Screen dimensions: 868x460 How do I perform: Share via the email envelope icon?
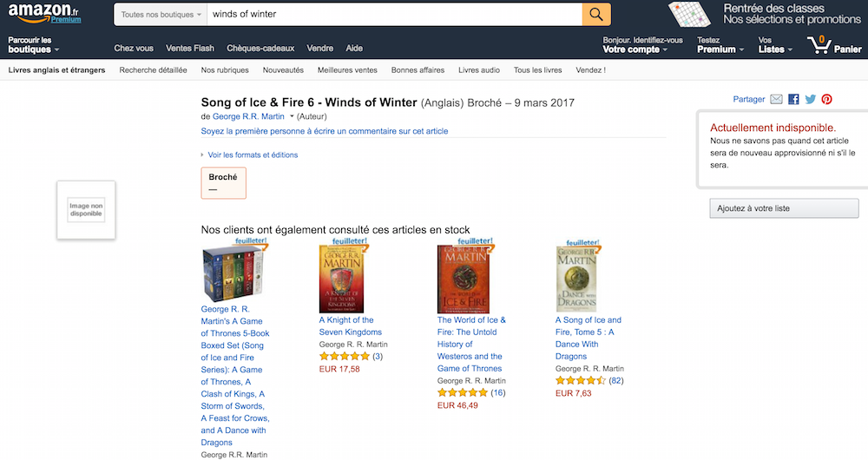[776, 99]
